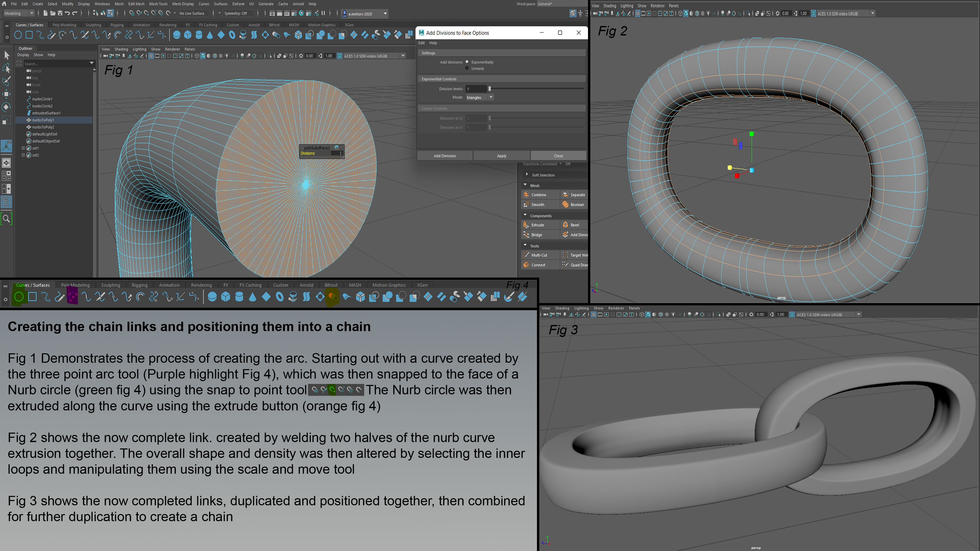980x551 pixels.
Task: Select the polygon cube shelf icon
Action: click(188, 35)
